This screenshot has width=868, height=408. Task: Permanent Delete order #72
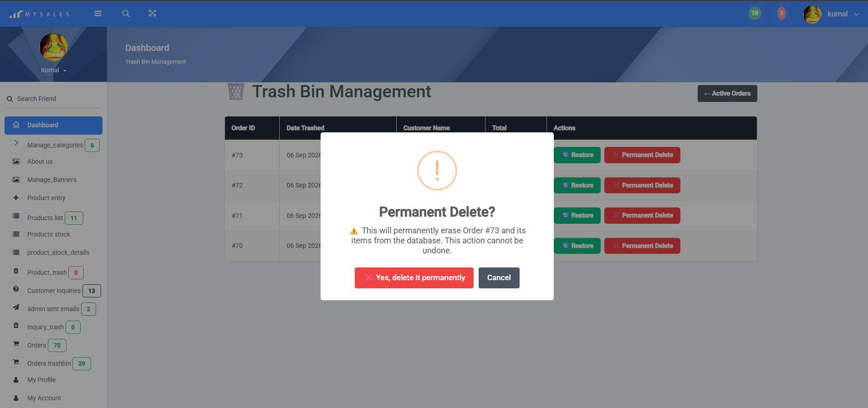642,186
